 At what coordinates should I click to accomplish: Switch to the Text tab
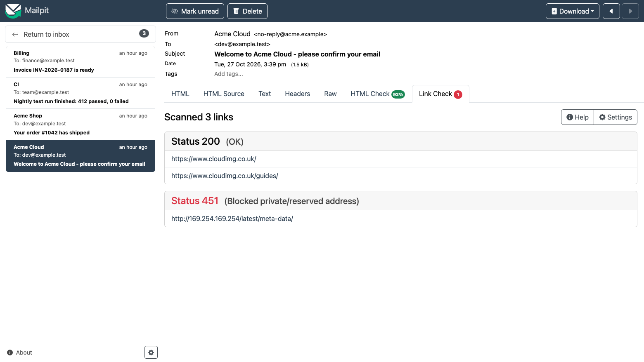265,94
